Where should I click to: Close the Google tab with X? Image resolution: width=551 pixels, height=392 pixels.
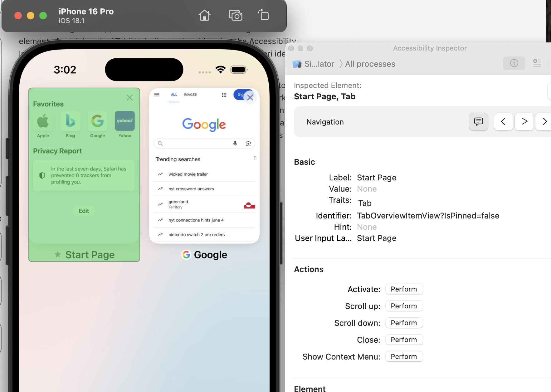250,97
